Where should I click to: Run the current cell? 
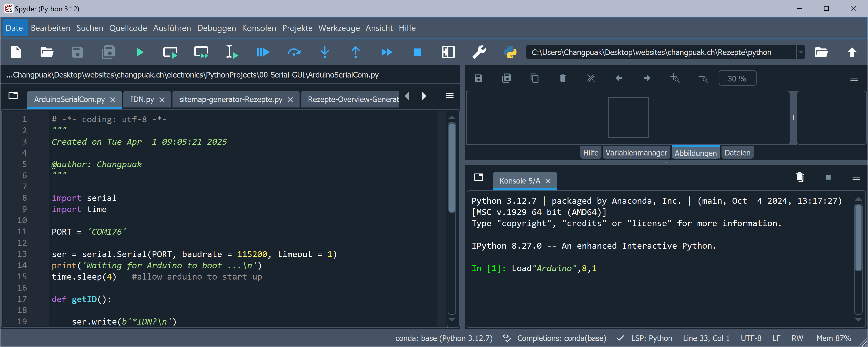tap(171, 52)
